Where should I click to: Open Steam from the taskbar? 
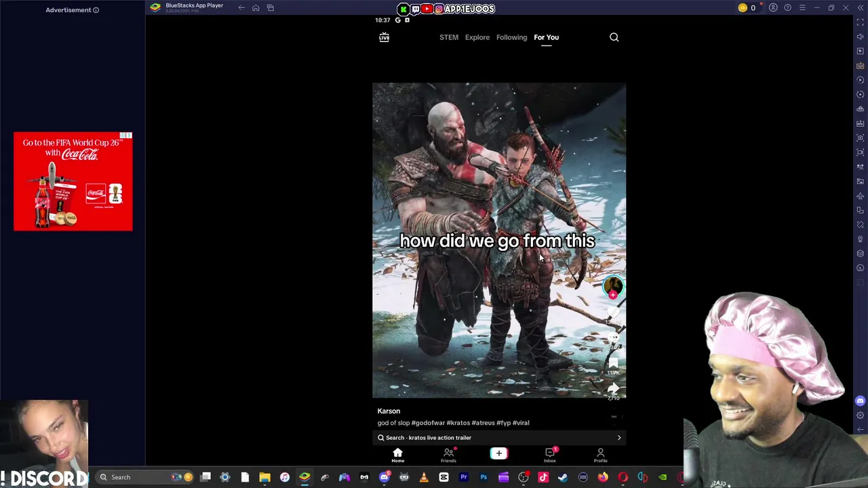coord(563,477)
